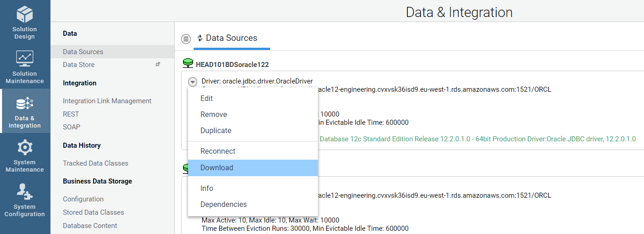The image size is (644, 234).
Task: Click the Data section header in sidebar
Action: pyautogui.click(x=70, y=33)
